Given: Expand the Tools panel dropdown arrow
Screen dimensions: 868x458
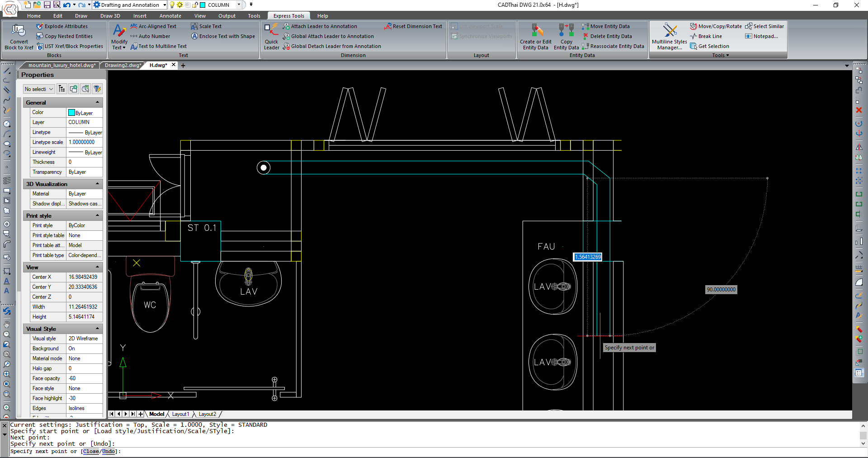Looking at the screenshot, I should tap(728, 55).
